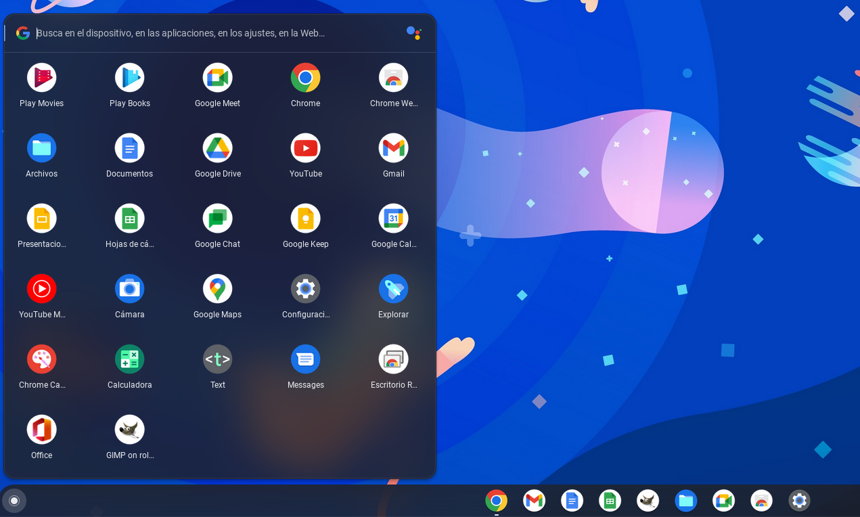This screenshot has width=860, height=517.
Task: Open Google Chat app
Action: pos(217,219)
